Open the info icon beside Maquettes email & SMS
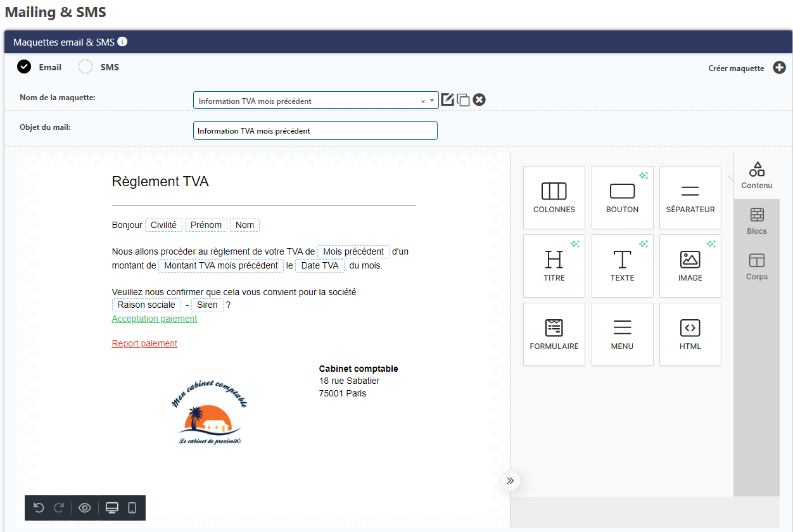 pyautogui.click(x=123, y=42)
